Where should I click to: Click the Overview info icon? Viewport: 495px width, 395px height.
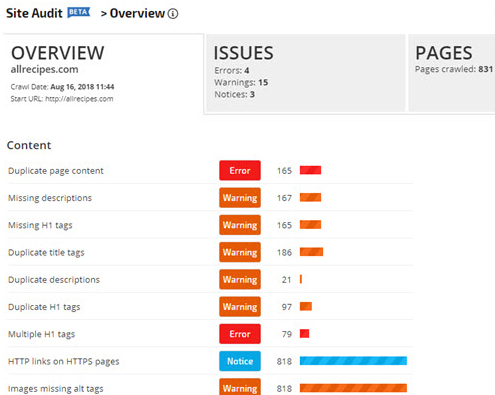[x=173, y=14]
